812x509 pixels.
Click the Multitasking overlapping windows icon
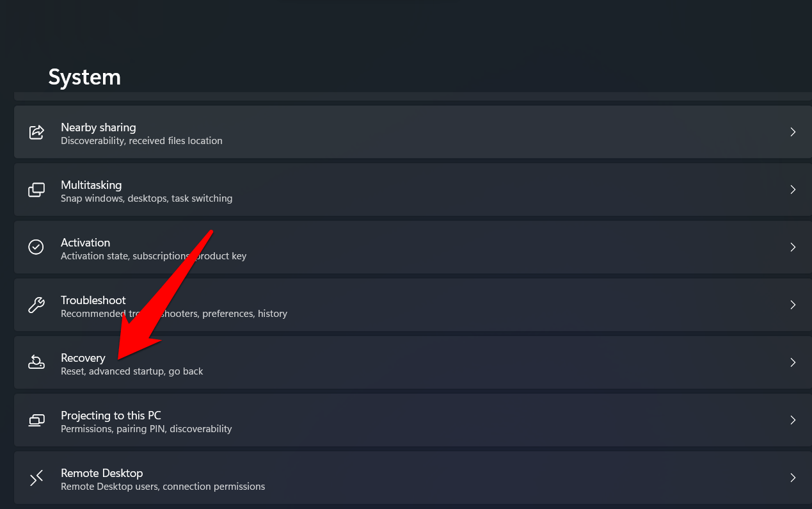click(x=36, y=190)
